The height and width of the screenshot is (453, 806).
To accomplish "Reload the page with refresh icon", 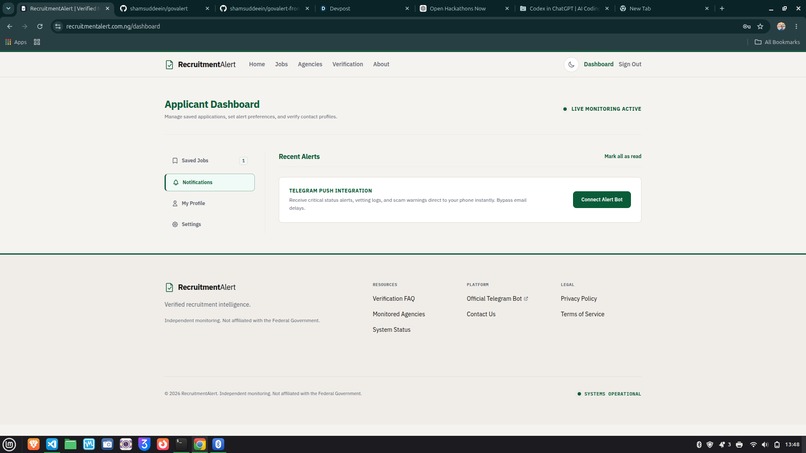I will [x=40, y=26].
